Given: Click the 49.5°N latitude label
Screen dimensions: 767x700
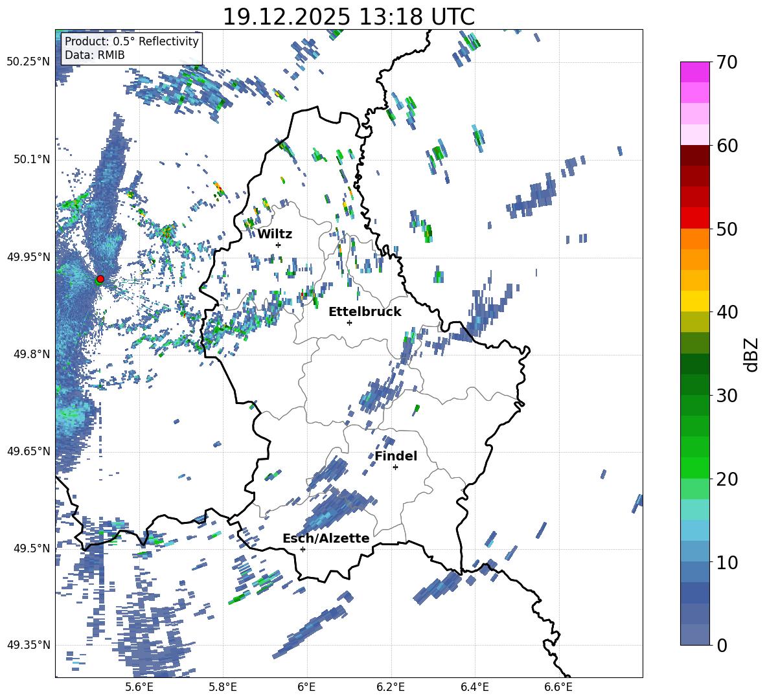Looking at the screenshot, I should 32,548.
